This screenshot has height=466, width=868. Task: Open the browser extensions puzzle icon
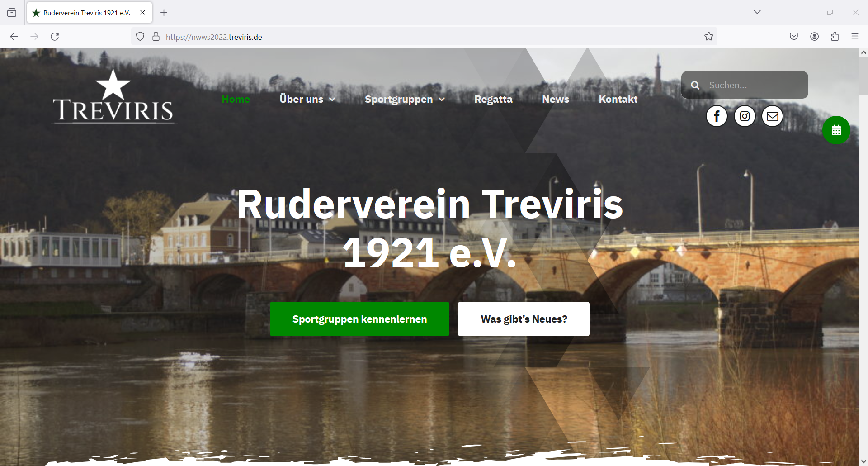point(834,36)
